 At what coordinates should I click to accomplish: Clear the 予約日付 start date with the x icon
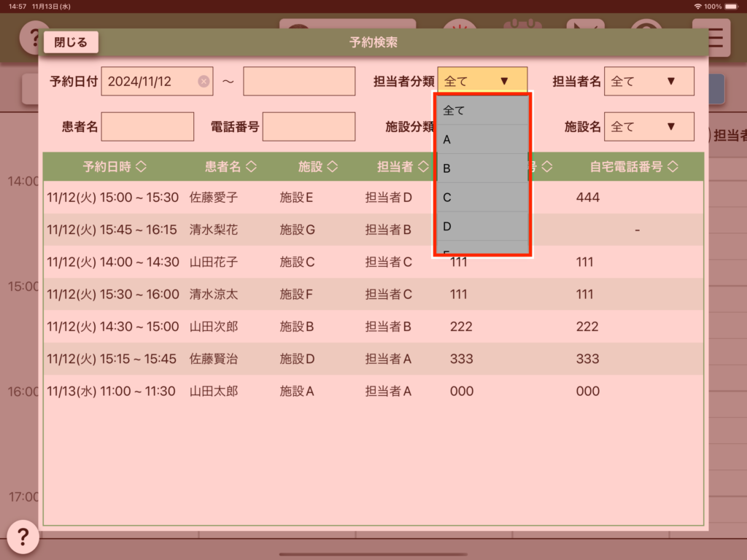click(x=204, y=82)
